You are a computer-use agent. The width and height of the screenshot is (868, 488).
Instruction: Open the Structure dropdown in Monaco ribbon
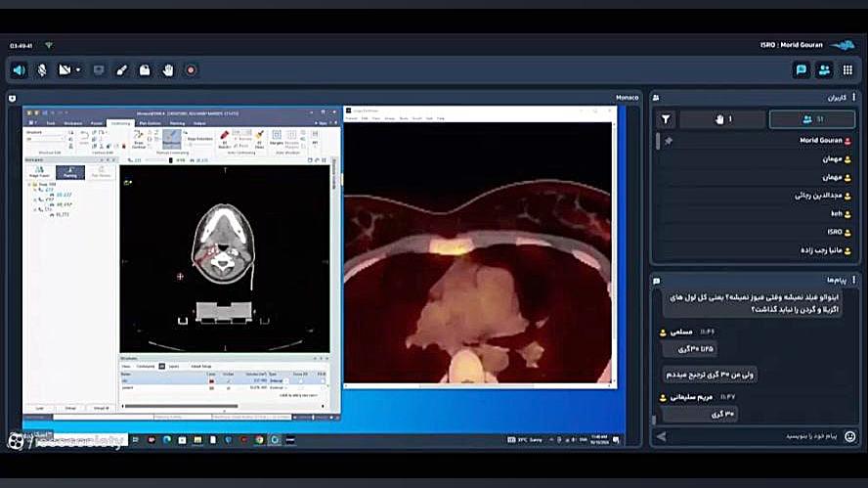[x=45, y=139]
